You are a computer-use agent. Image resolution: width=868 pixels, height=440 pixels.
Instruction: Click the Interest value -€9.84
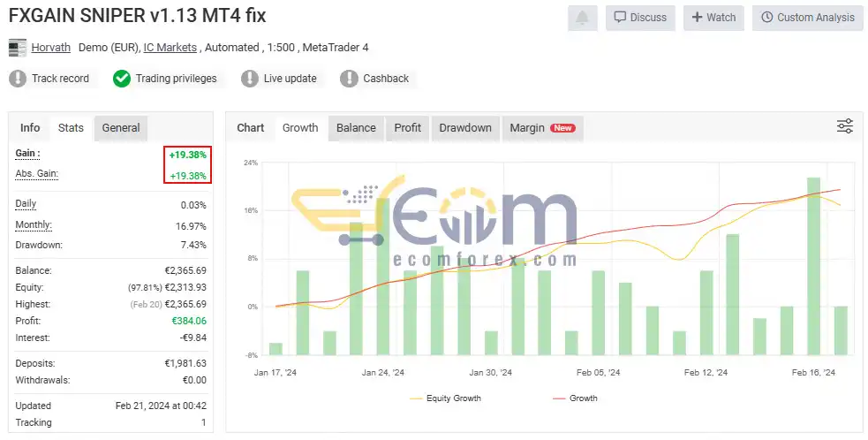pos(193,338)
